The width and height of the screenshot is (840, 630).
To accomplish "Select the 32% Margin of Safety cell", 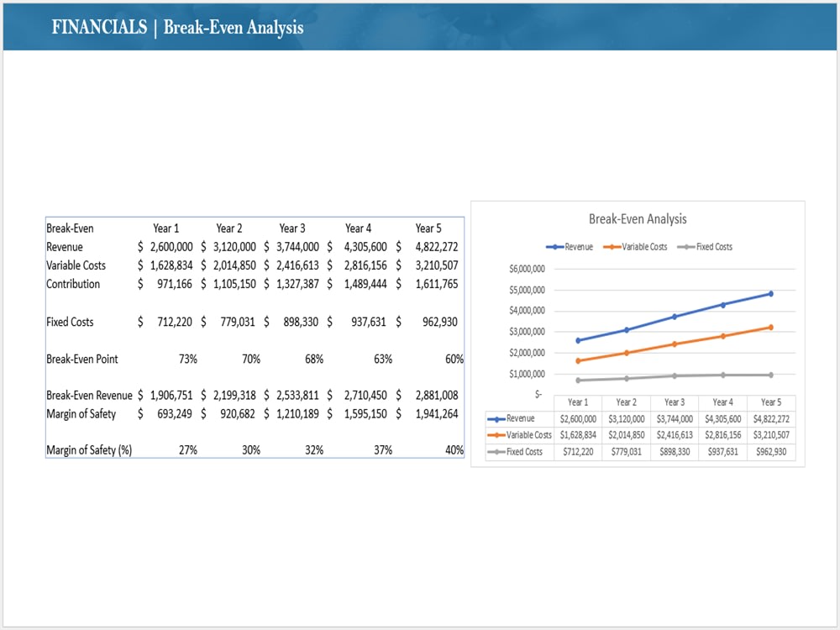I will tap(314, 450).
